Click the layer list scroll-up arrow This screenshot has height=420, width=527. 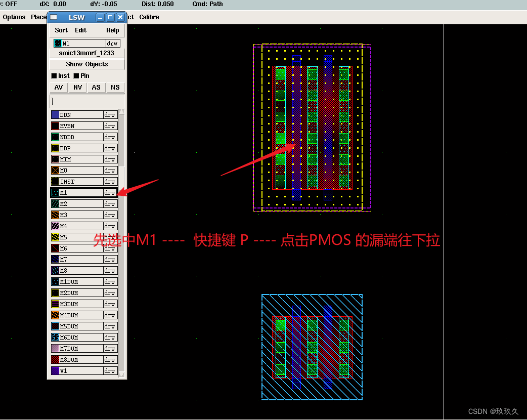click(122, 112)
